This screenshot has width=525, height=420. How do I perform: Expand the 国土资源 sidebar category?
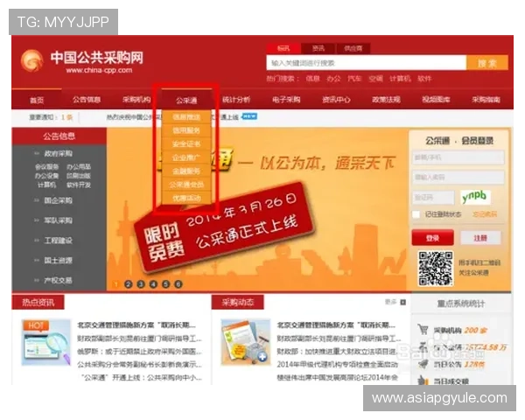(58, 260)
